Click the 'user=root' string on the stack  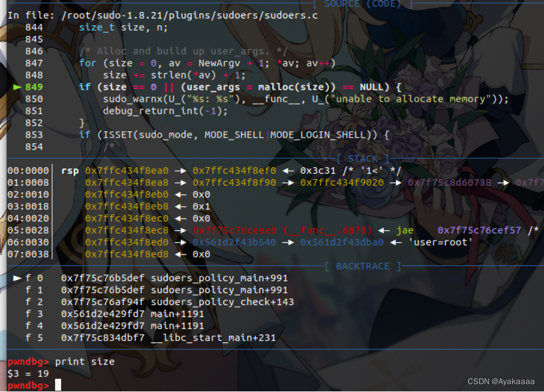440,242
